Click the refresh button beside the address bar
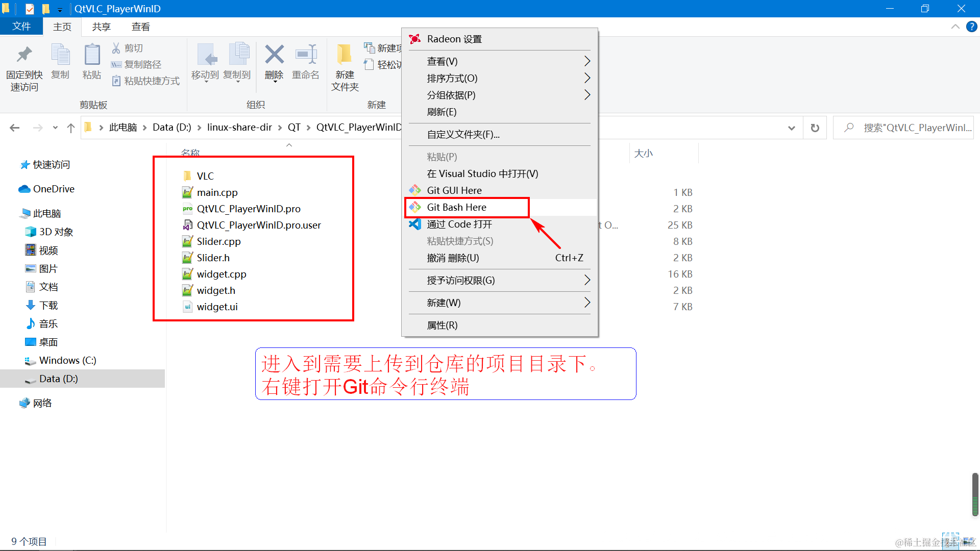This screenshot has height=551, width=980. pos(815,128)
